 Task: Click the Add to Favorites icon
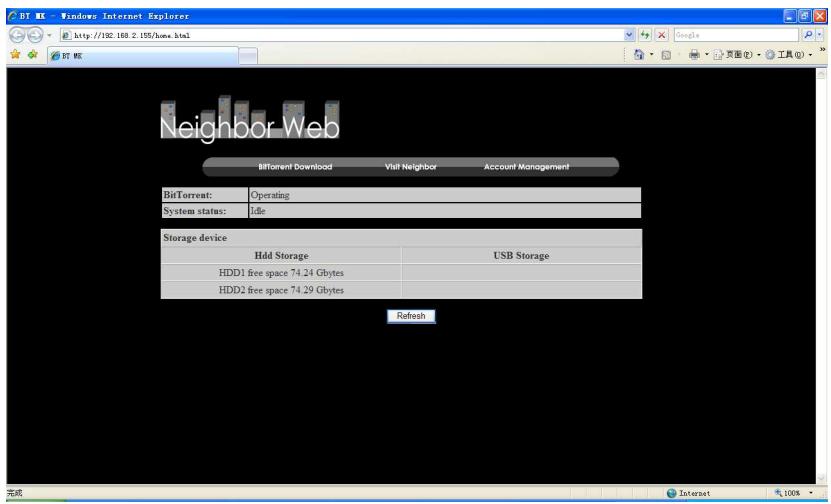coord(33,55)
